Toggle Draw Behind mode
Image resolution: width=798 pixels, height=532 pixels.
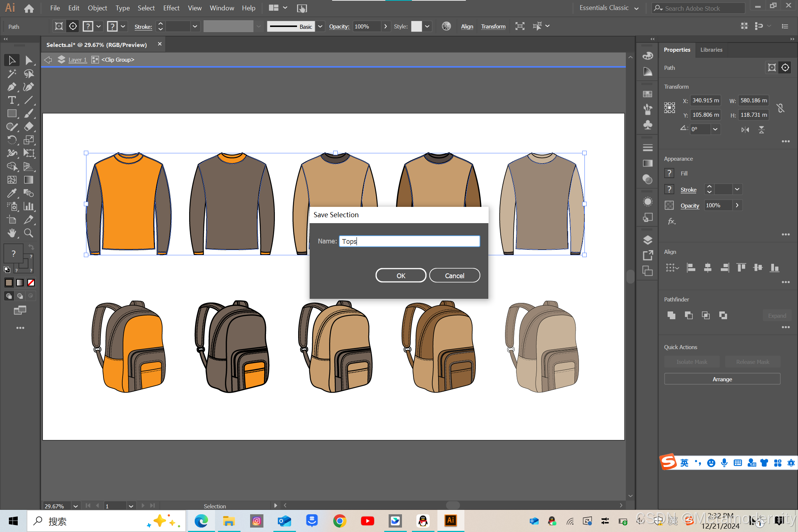[20, 296]
